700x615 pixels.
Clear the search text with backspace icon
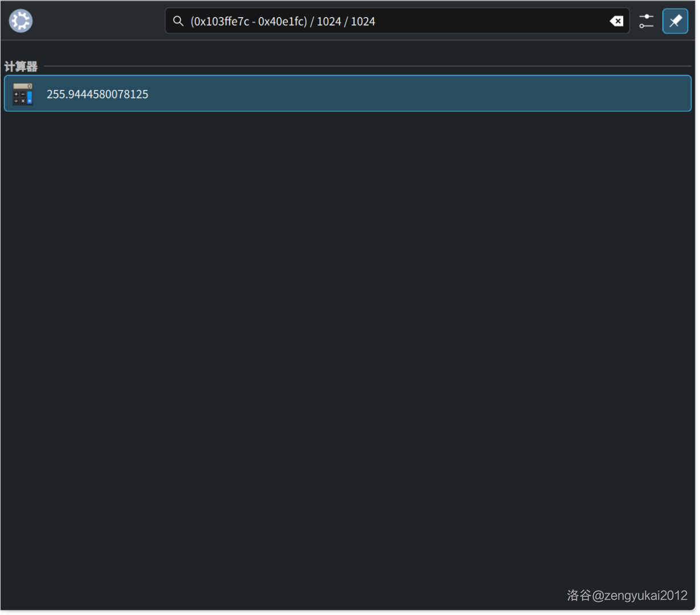point(616,21)
